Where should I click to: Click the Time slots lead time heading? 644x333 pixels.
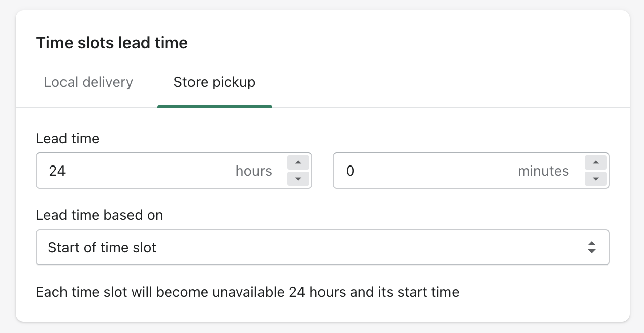click(112, 43)
